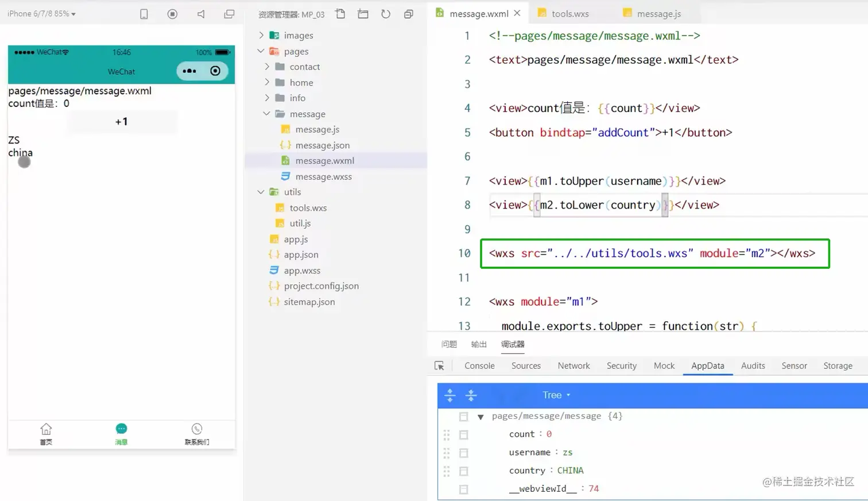Rotate the simulator device icon

click(x=144, y=14)
